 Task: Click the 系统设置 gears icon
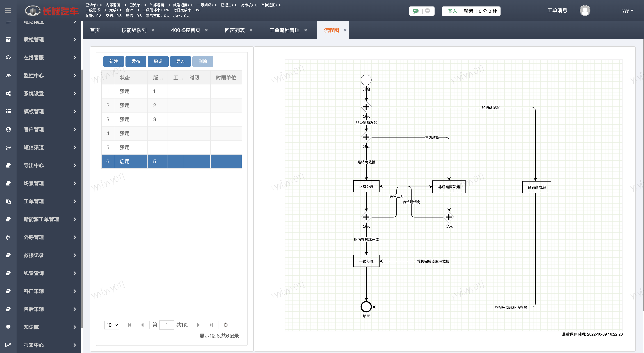(x=8, y=93)
